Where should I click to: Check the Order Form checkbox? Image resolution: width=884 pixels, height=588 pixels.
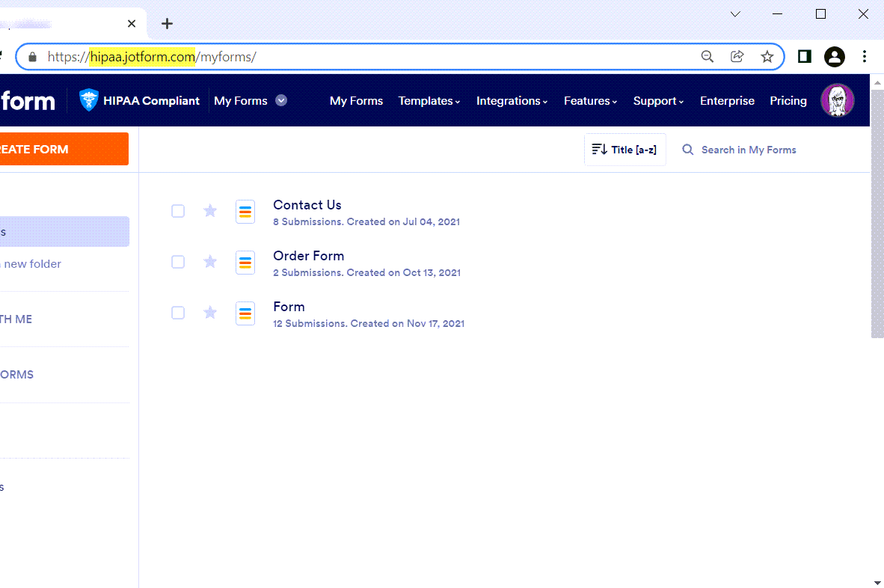178,262
